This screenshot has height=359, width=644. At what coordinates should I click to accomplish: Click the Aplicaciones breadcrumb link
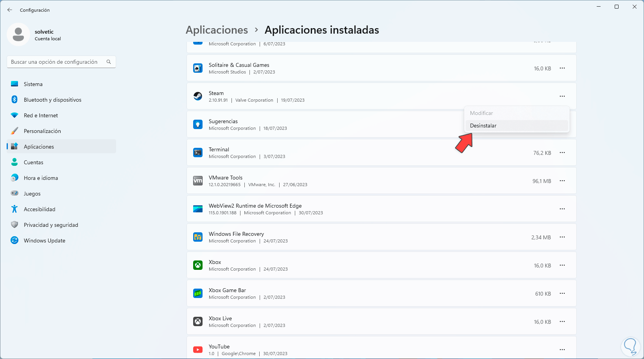(x=217, y=30)
